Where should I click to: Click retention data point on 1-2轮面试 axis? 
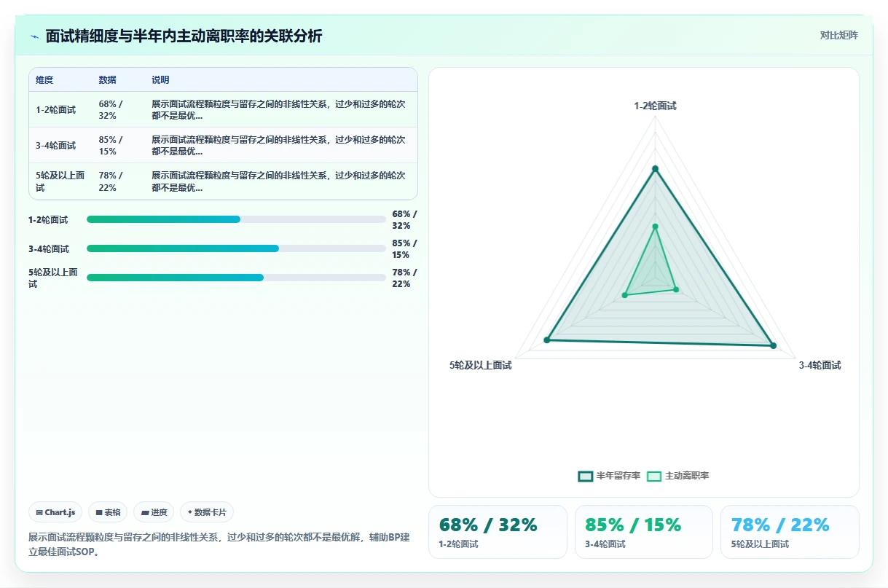click(x=655, y=169)
